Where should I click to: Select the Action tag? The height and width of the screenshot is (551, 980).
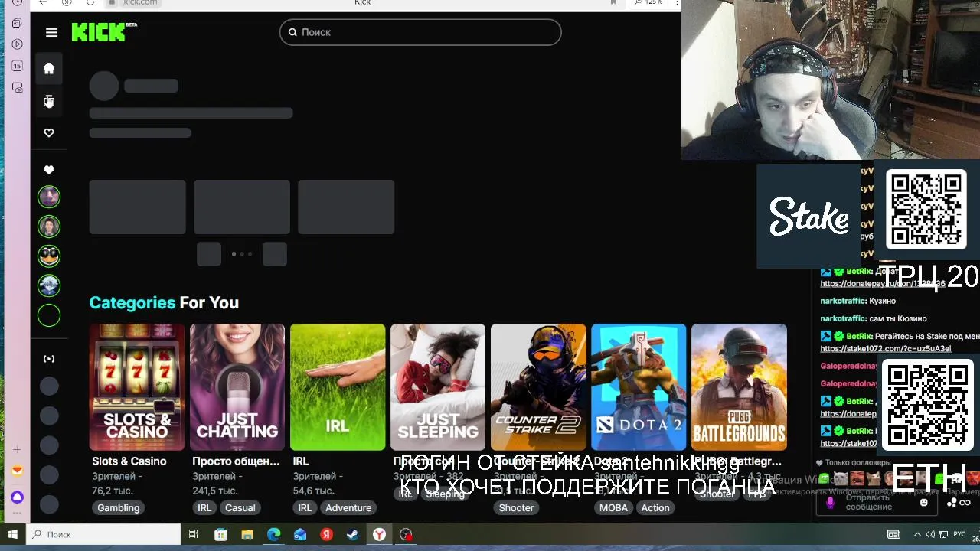(x=655, y=507)
